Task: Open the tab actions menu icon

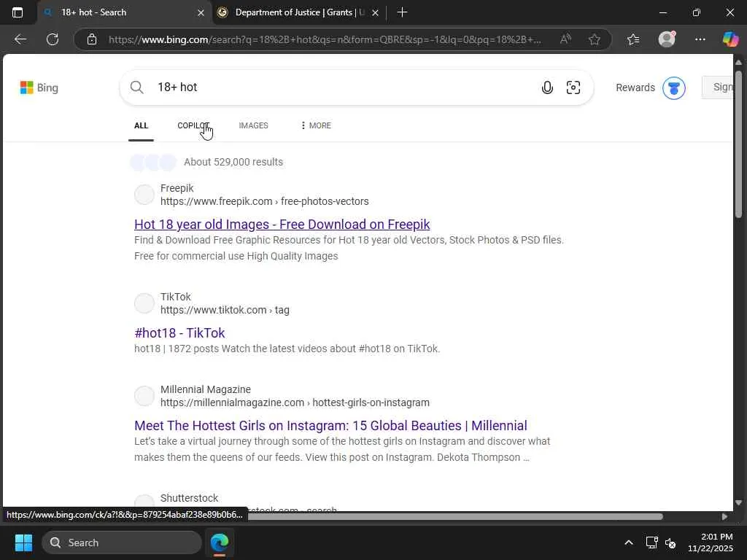Action: pos(18,12)
